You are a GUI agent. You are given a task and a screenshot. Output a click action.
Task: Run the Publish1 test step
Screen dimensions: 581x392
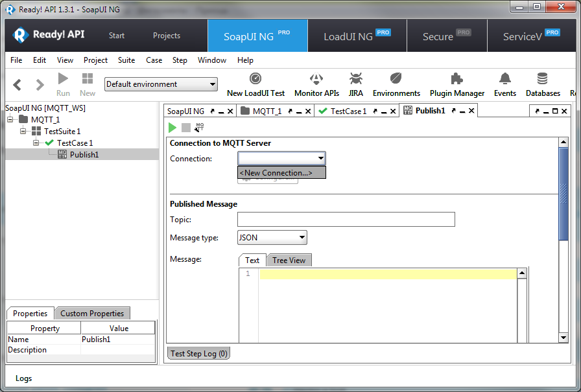pos(172,128)
